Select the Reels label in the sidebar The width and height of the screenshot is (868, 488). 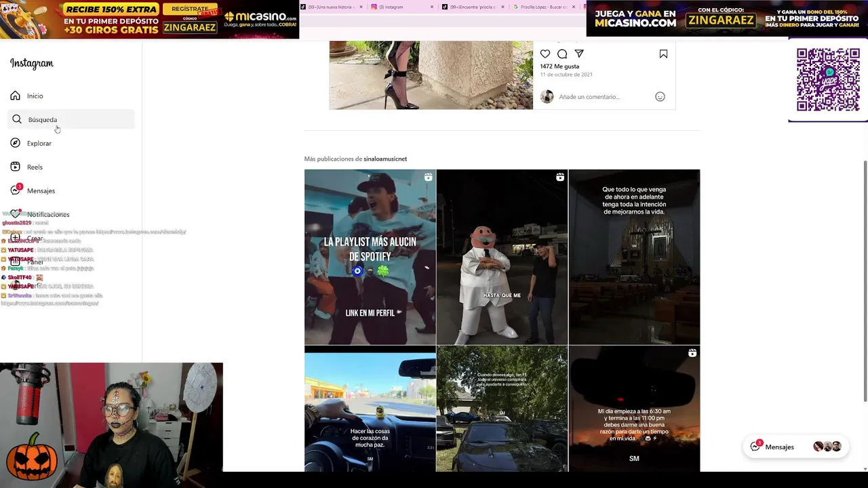35,167
